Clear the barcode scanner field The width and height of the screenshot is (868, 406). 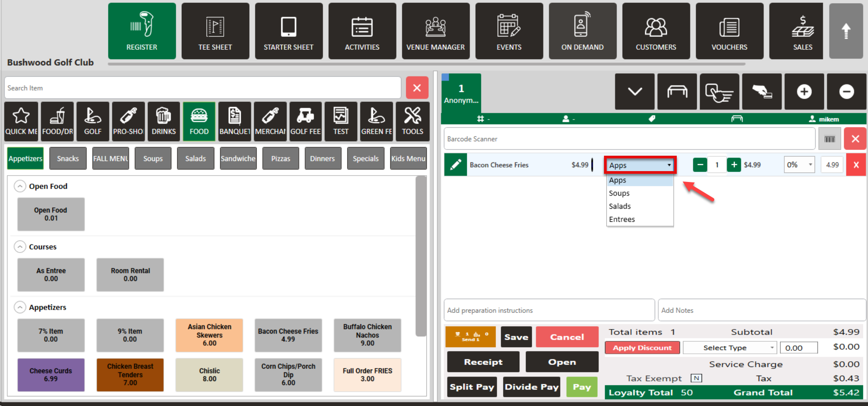(x=855, y=139)
